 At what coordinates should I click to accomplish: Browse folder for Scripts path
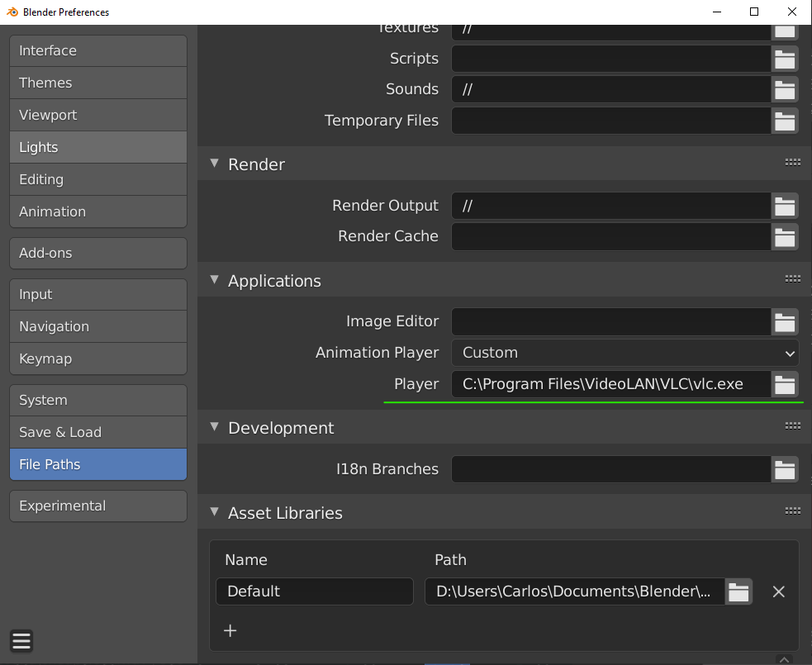785,59
